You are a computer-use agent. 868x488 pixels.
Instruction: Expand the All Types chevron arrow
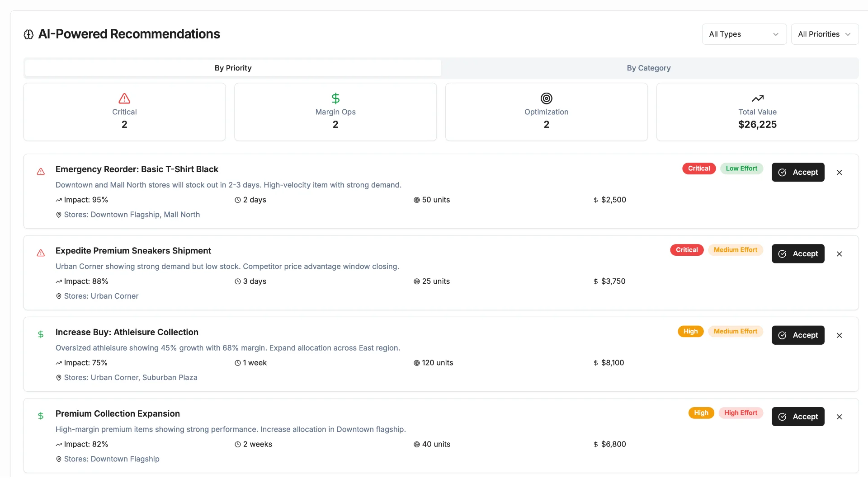[776, 34]
